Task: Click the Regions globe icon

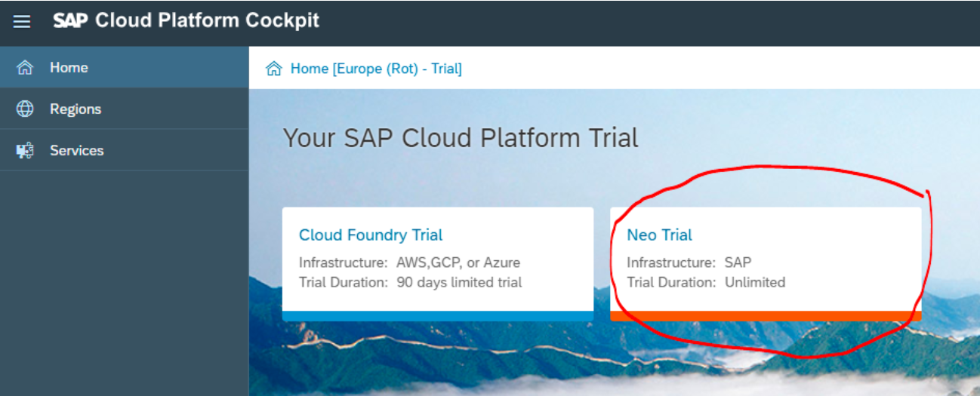Action: coord(25,109)
